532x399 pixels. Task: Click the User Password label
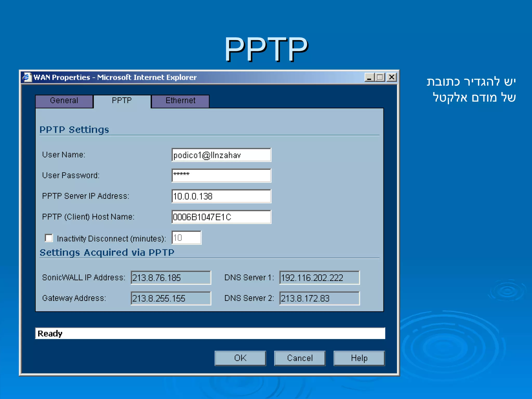pos(71,175)
